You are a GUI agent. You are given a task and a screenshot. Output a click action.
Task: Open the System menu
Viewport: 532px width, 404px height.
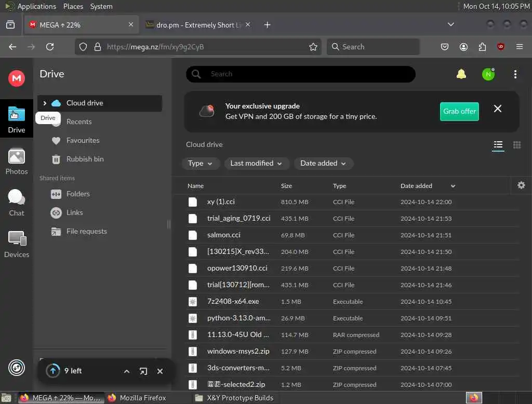pos(101,6)
